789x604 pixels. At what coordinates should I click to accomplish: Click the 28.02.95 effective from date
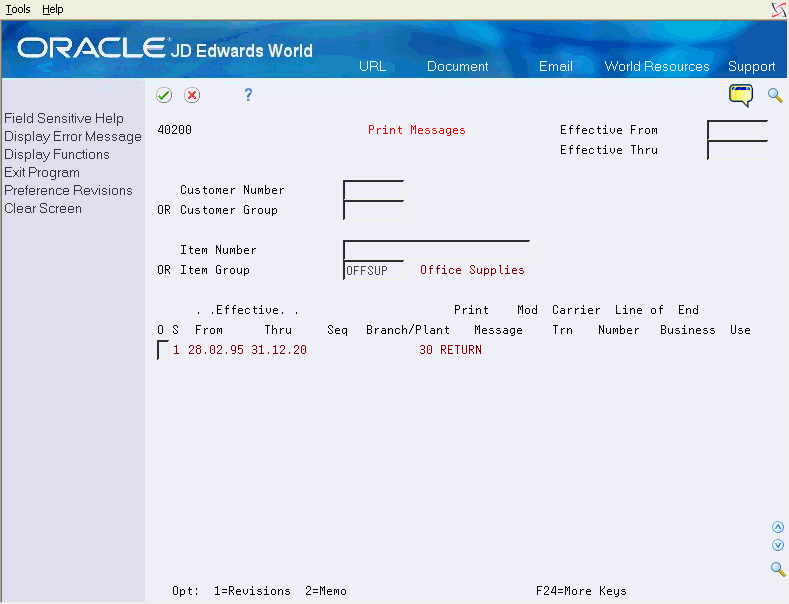pyautogui.click(x=216, y=350)
